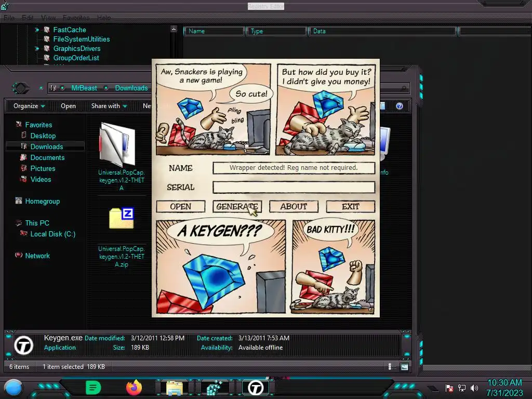The image size is (532, 399).
Task: Open Desktop in the navigation pane
Action: (x=43, y=136)
